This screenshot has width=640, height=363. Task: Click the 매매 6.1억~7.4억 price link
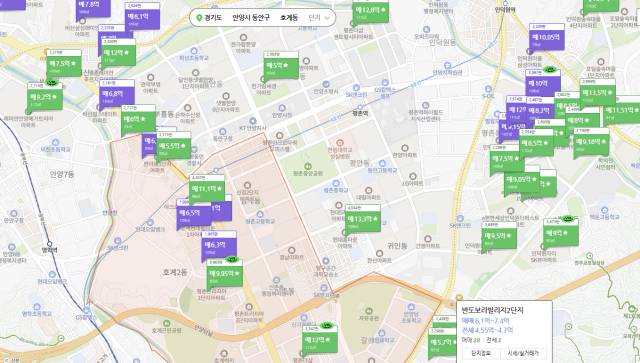(x=485, y=321)
